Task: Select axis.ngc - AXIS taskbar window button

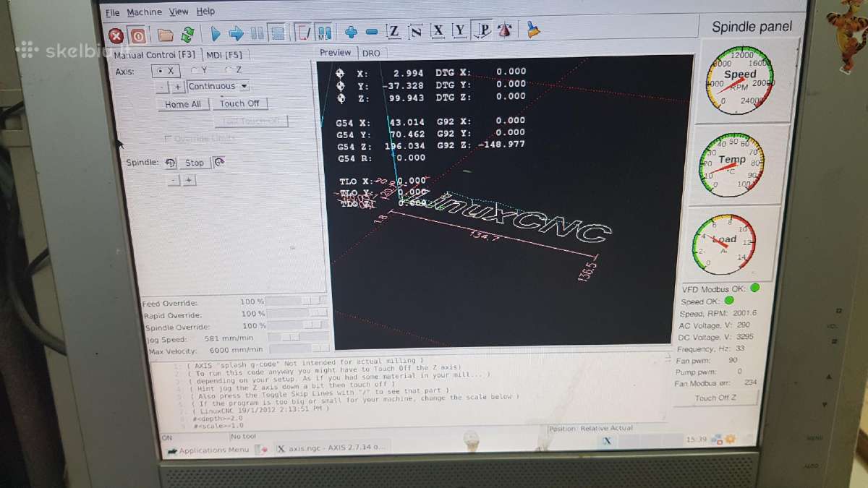Action: 331,448
